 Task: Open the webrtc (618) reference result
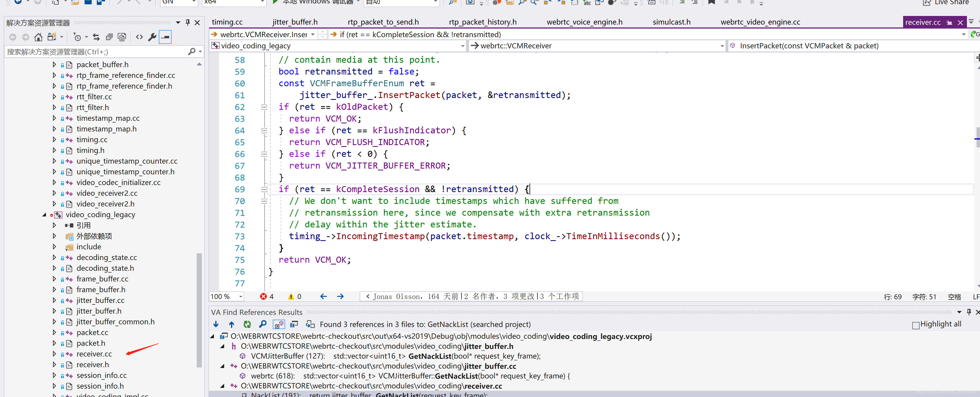[x=410, y=376]
